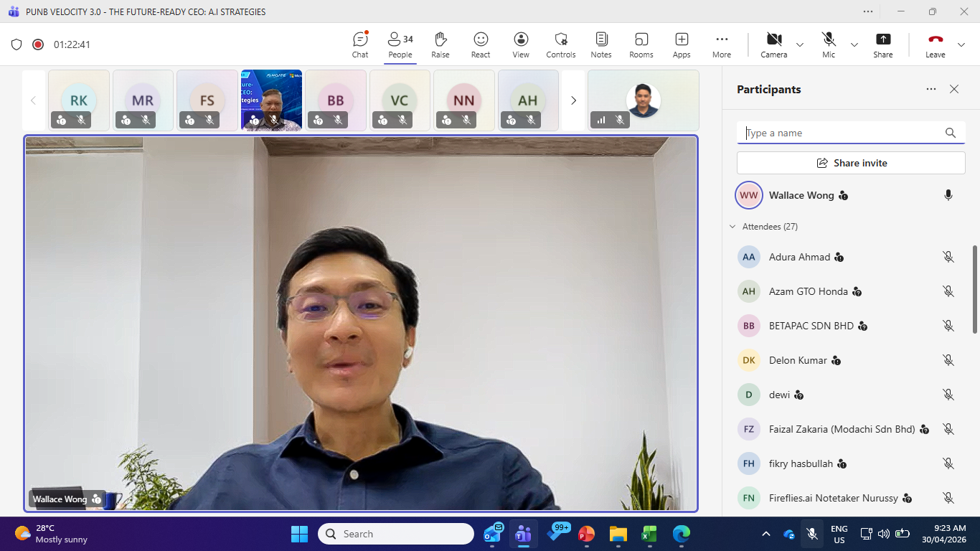Toggle the Camera on
Viewport: 980px width, 551px height.
coord(773,44)
